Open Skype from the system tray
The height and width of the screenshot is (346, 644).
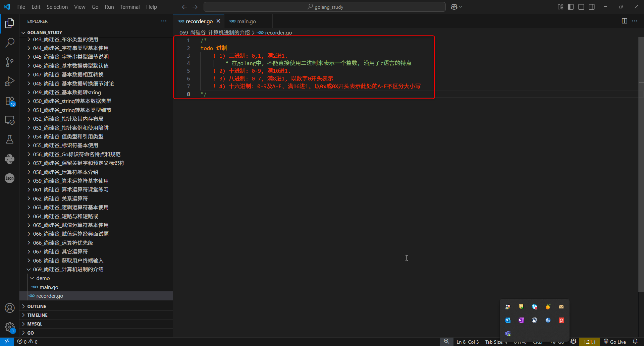pyautogui.click(x=535, y=307)
